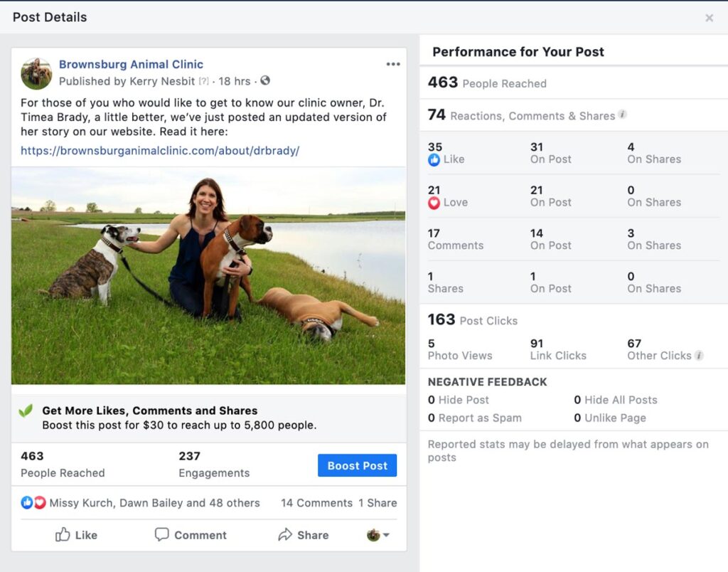View the 14 Comments link
728x572 pixels.
coord(316,503)
